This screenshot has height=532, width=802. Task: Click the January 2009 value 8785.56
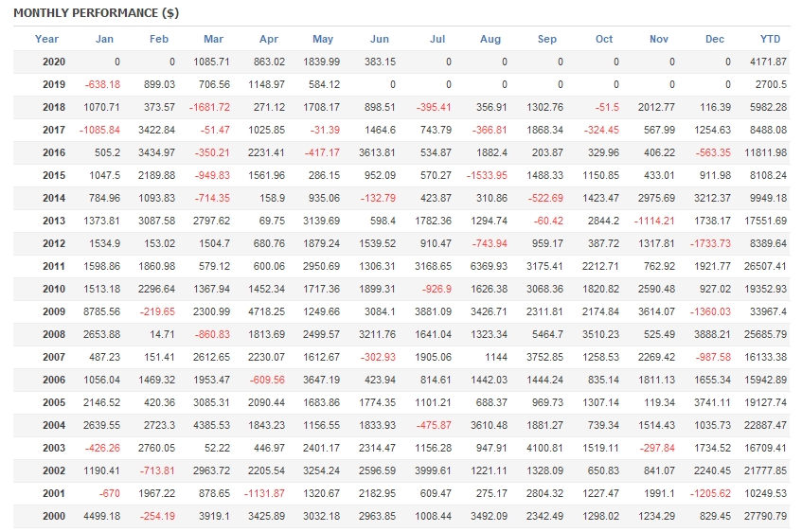101,311
